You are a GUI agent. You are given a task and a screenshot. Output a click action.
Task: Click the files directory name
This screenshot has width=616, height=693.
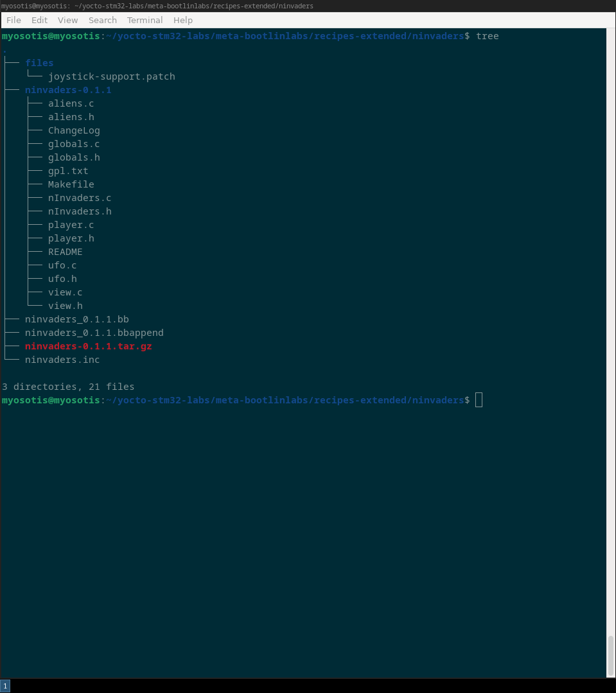[39, 63]
